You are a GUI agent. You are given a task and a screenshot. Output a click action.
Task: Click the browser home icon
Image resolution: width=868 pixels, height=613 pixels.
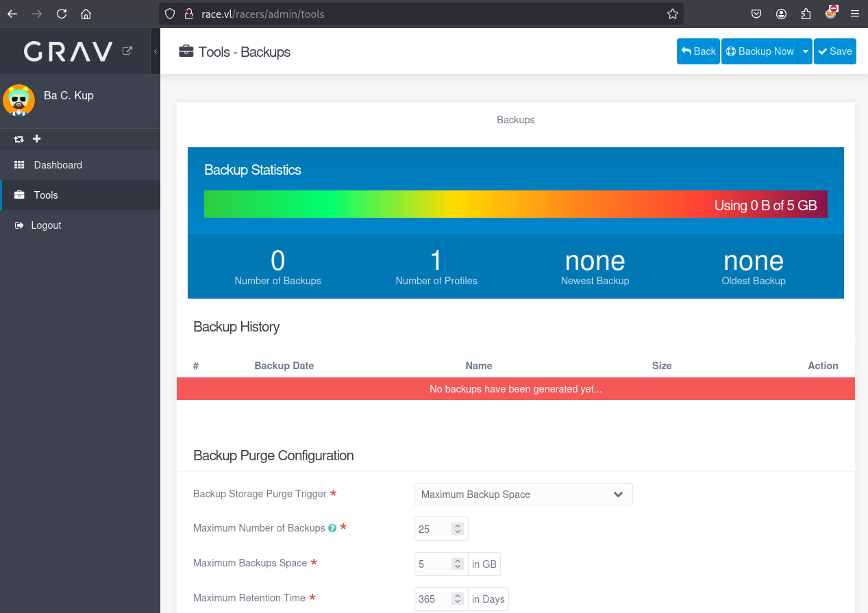[x=86, y=14]
